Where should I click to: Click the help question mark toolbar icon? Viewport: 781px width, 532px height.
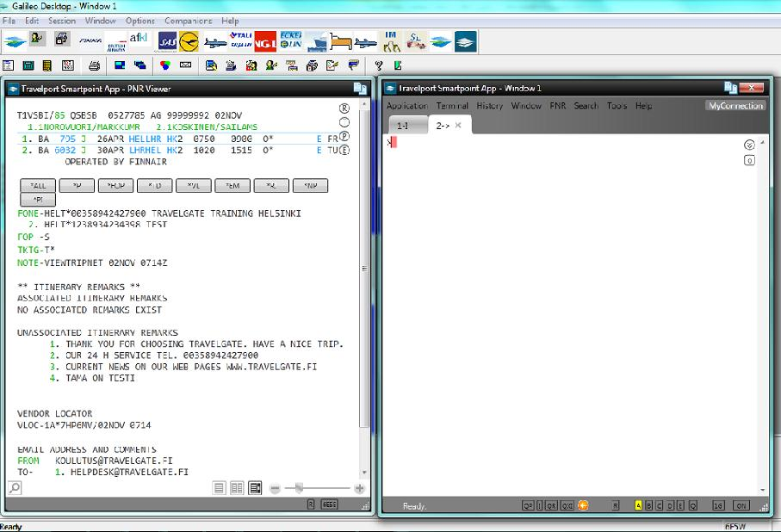tap(379, 65)
